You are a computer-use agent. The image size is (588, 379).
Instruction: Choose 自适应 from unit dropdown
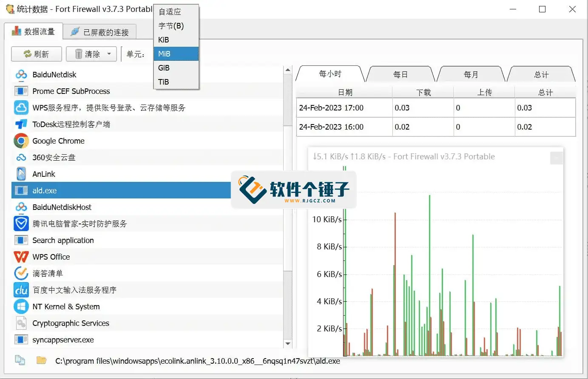click(x=176, y=12)
